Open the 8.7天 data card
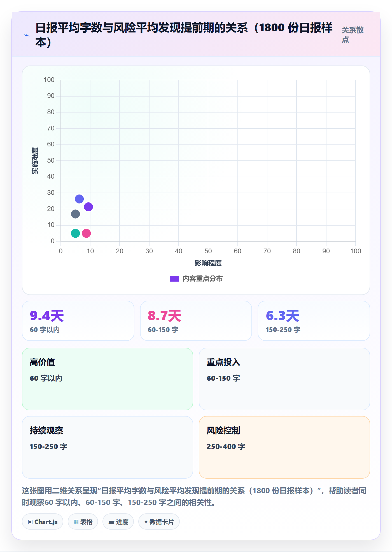 coord(196,321)
